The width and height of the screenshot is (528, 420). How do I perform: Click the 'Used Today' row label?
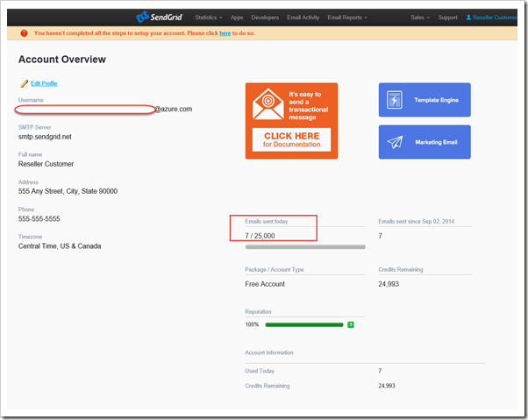click(x=260, y=371)
